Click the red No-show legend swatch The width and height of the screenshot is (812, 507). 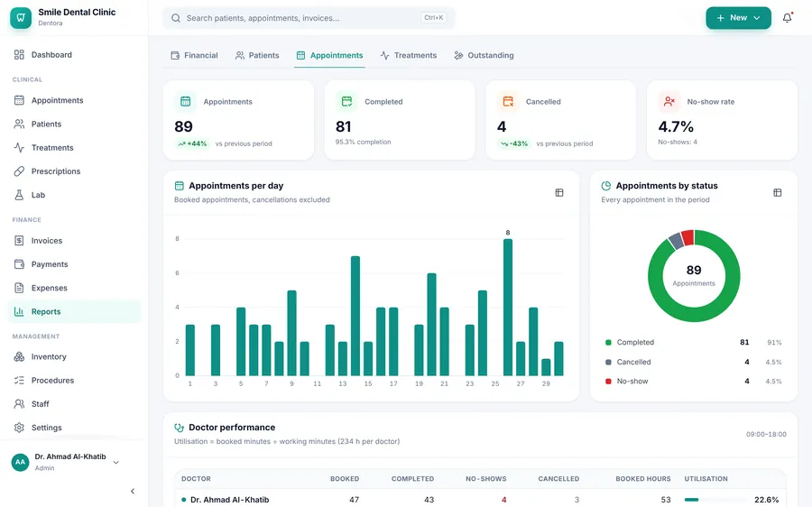[608, 382]
